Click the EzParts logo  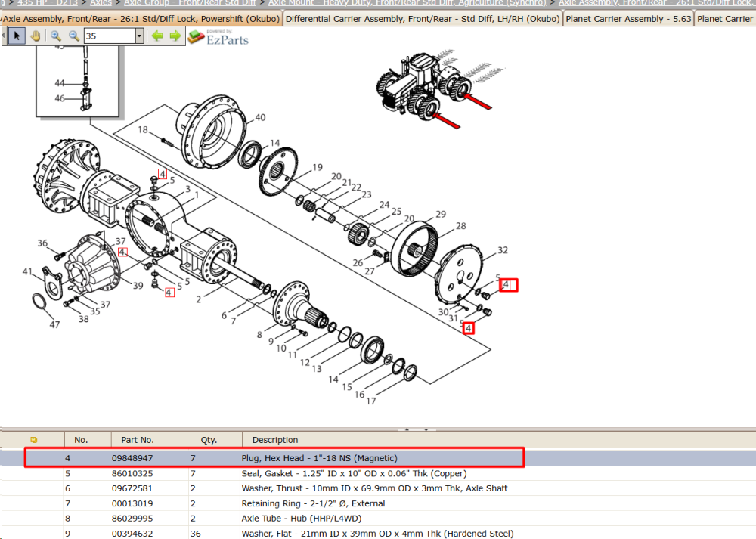pos(218,37)
